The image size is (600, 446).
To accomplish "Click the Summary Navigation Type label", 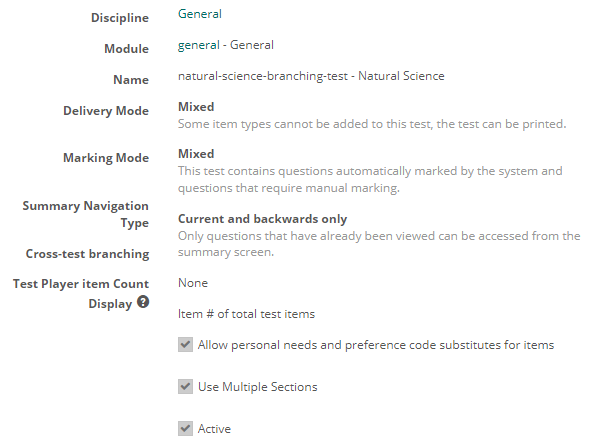I will pyautogui.click(x=86, y=215).
